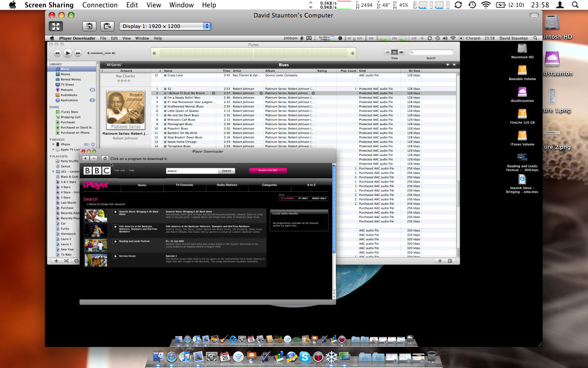Viewport: 588px width, 368px height.
Task: Click the get remote clipboard icon
Action: pos(90,26)
